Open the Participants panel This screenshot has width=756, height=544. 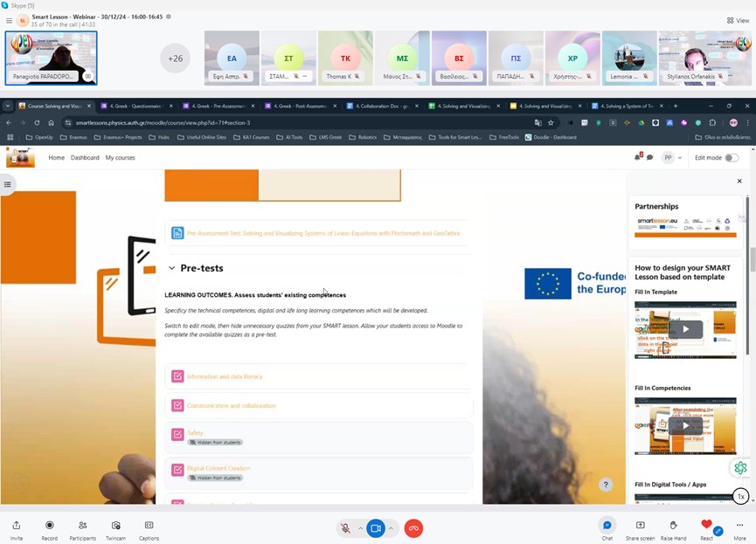coord(82,526)
